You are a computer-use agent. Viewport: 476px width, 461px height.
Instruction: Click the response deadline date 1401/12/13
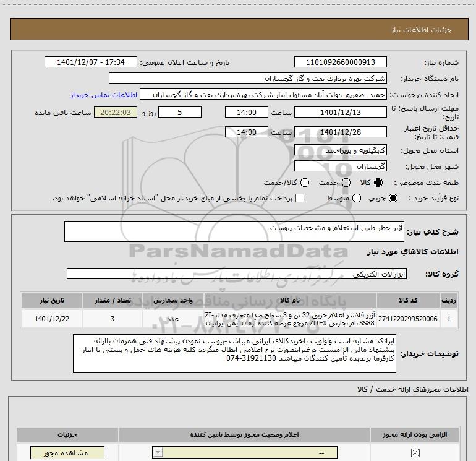click(x=340, y=112)
